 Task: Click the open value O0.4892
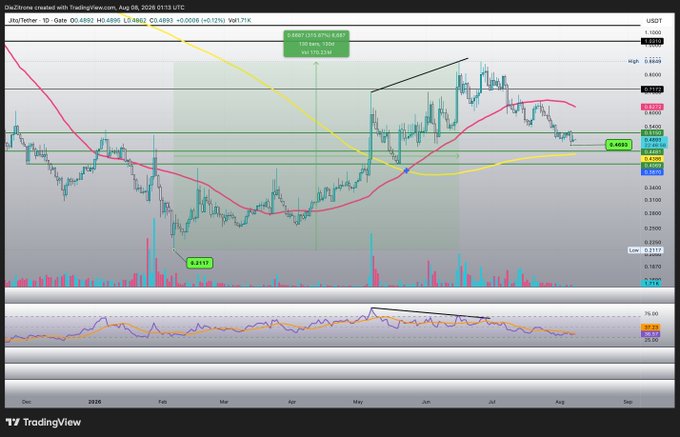pyautogui.click(x=81, y=20)
